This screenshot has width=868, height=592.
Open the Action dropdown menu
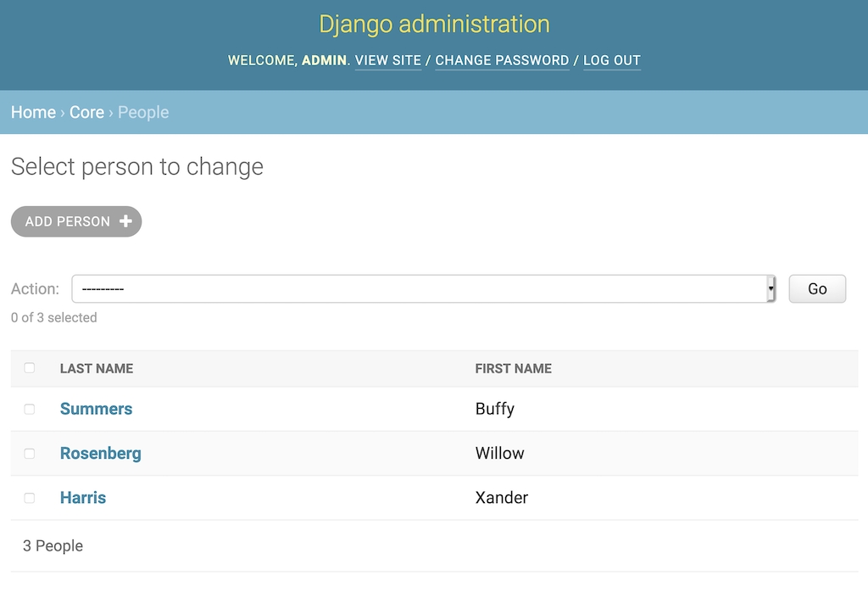point(424,288)
